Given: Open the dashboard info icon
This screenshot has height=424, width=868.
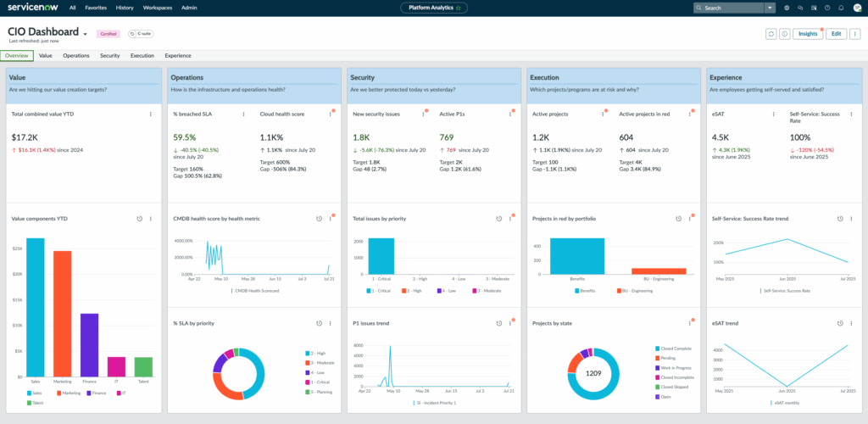Looking at the screenshot, I should [784, 34].
